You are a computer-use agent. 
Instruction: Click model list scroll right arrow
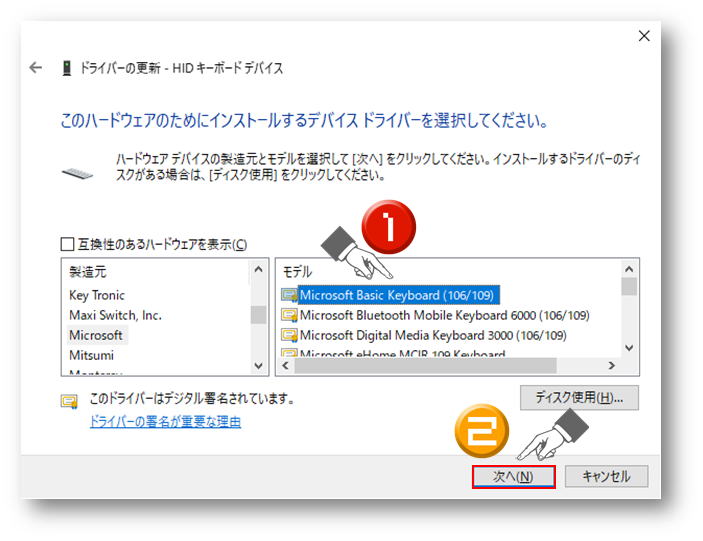612,366
